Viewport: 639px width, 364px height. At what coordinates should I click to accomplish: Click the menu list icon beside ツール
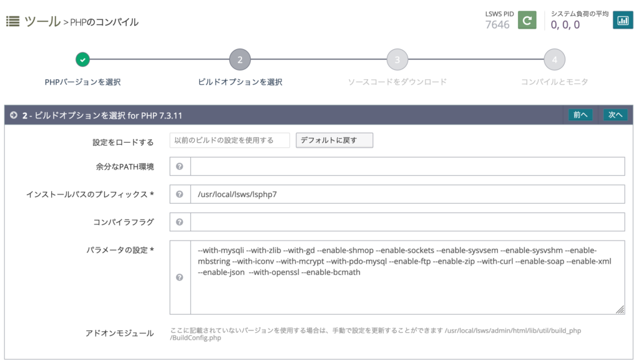coord(12,21)
